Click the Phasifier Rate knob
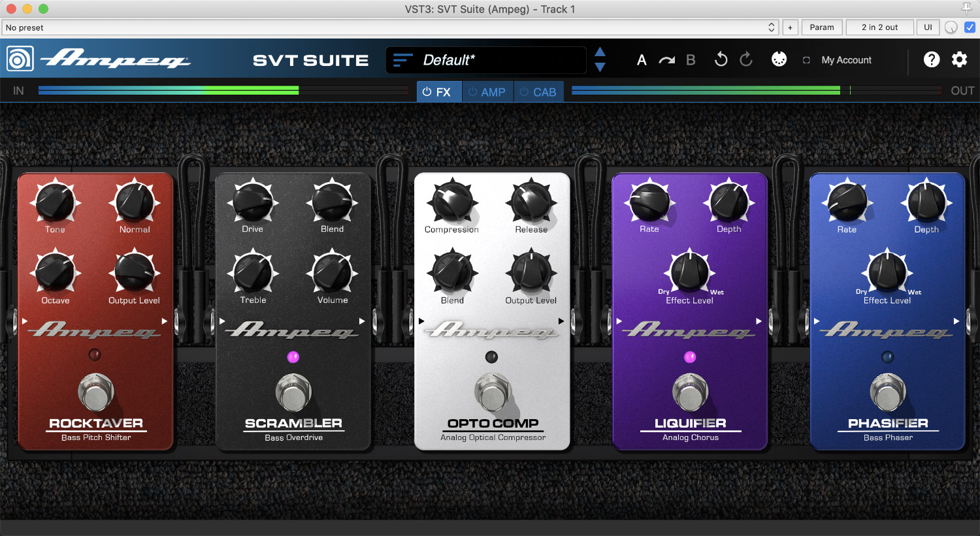 847,202
